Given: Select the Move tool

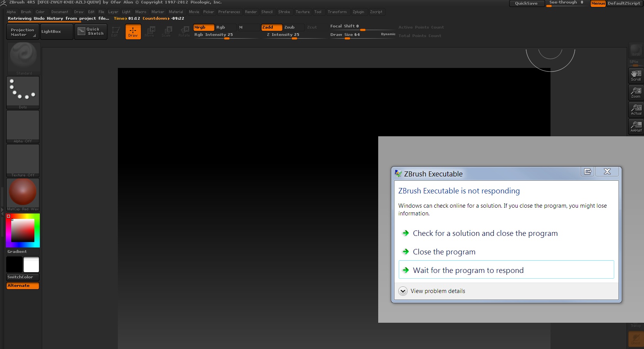Looking at the screenshot, I should 150,32.
